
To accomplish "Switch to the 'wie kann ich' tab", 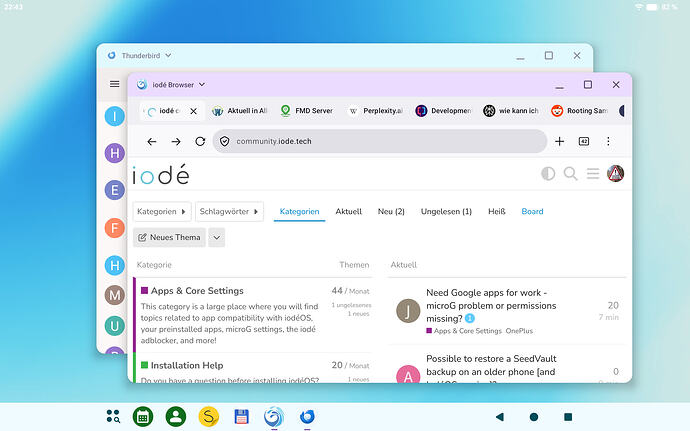I will pos(511,111).
